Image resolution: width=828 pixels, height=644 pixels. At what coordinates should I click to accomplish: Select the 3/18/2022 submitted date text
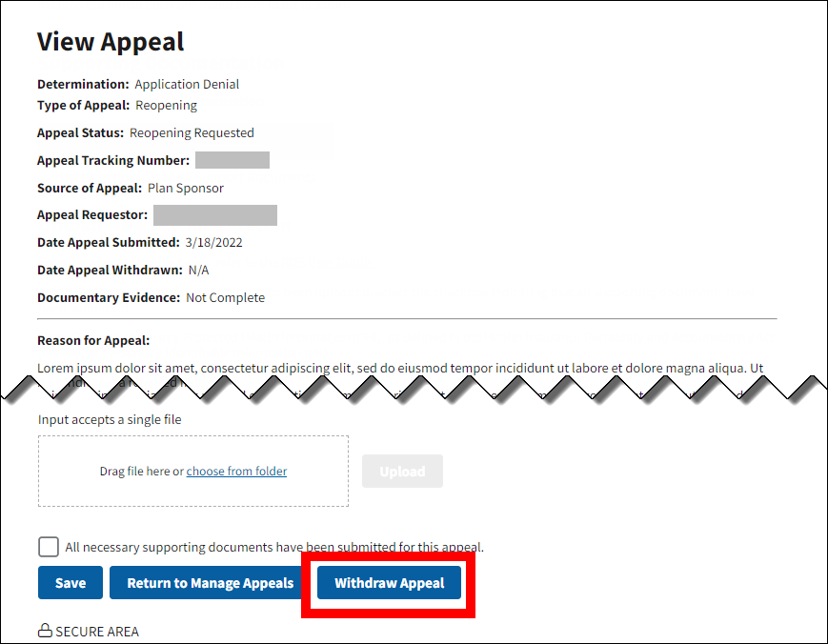213,243
